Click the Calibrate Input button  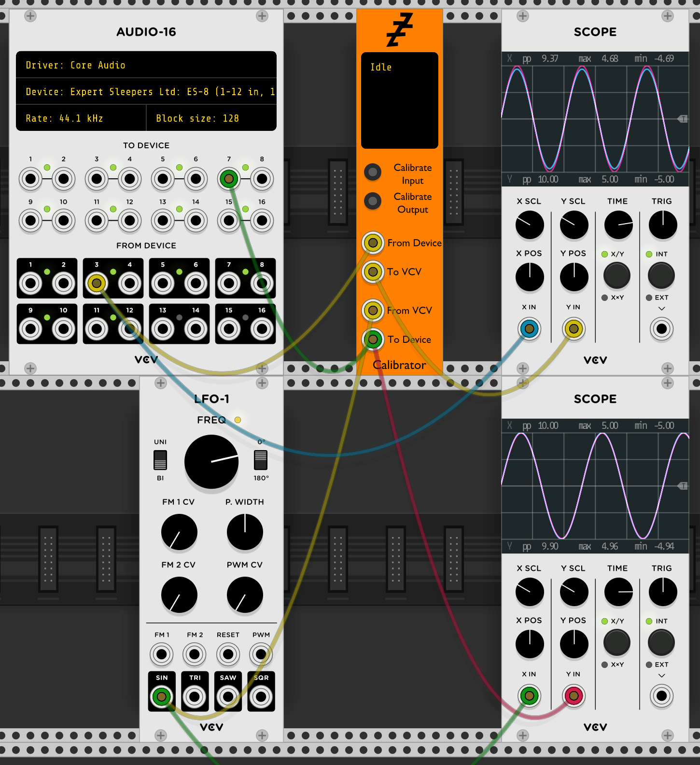(x=372, y=172)
